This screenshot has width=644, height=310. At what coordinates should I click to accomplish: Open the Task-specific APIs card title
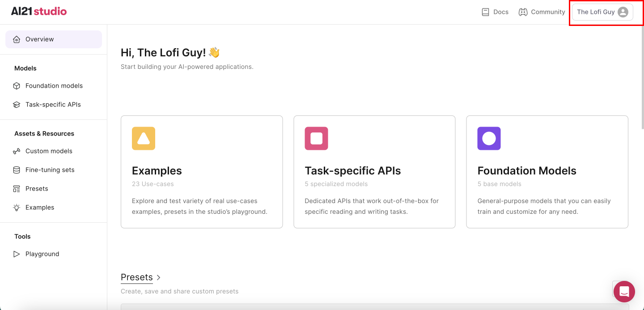pos(353,171)
